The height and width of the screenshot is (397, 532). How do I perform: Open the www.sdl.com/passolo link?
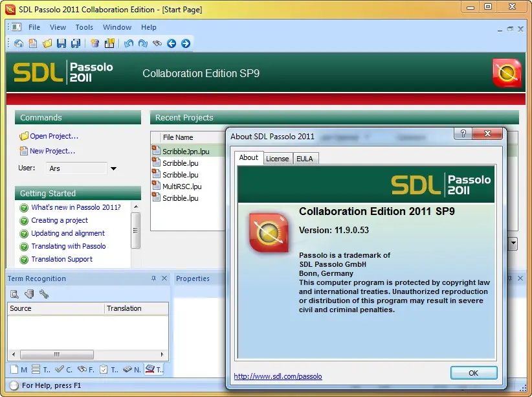click(278, 376)
